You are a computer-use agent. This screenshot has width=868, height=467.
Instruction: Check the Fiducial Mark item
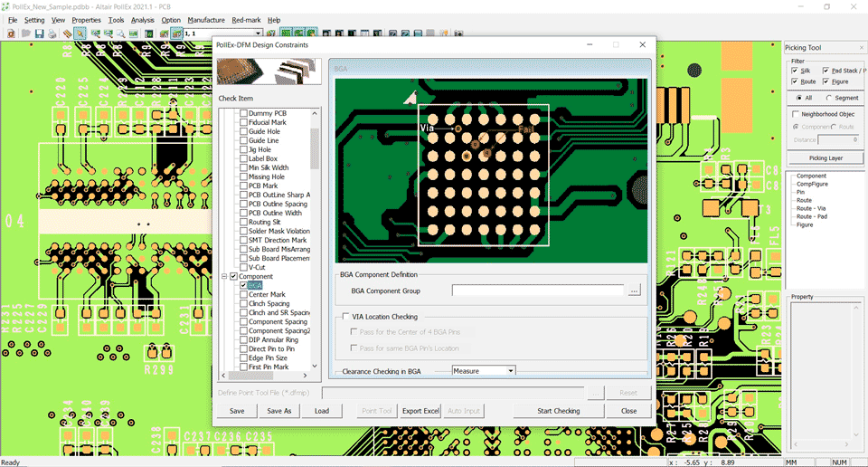[243, 122]
